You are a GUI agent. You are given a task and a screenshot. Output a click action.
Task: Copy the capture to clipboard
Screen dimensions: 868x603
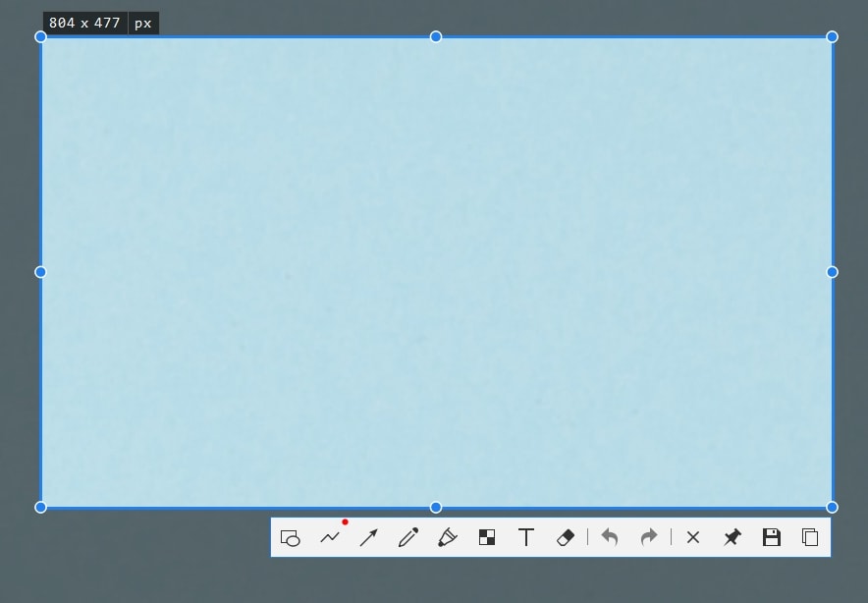coord(810,537)
